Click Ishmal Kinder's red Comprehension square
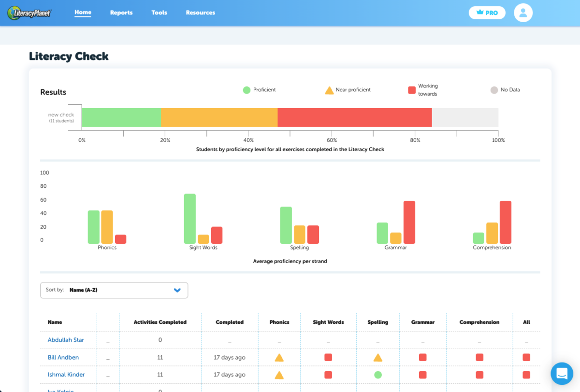Viewport: 580px width, 392px height. (479, 375)
